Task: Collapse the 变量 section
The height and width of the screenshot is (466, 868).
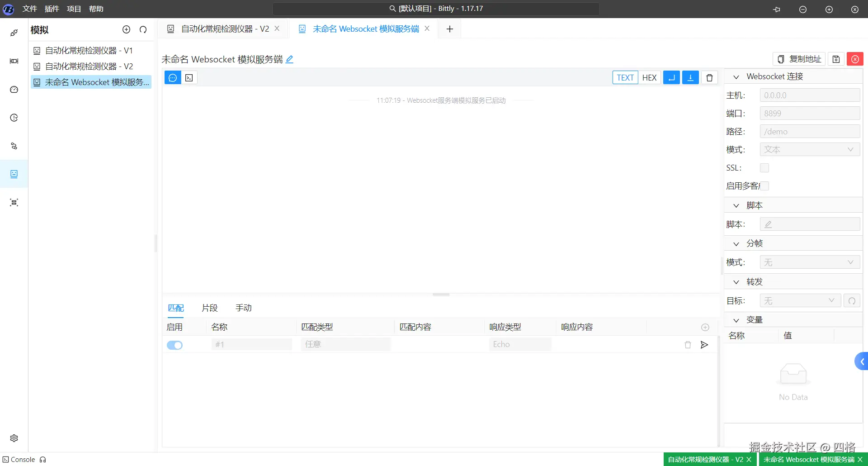Action: 736,320
